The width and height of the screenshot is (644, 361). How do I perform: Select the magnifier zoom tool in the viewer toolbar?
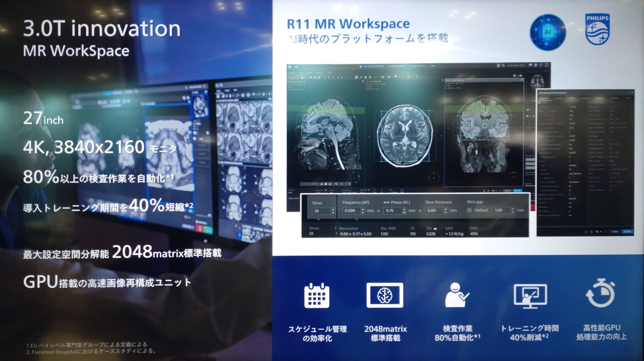pos(361,77)
